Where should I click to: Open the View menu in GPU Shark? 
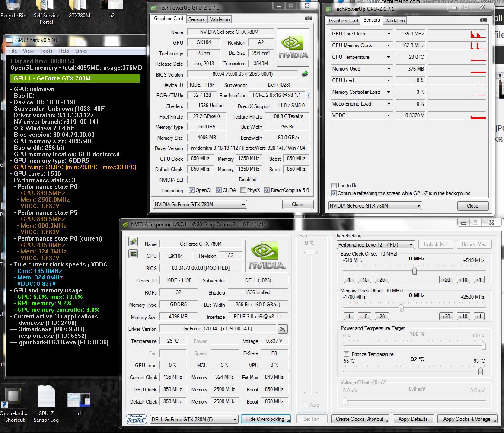(x=28, y=51)
